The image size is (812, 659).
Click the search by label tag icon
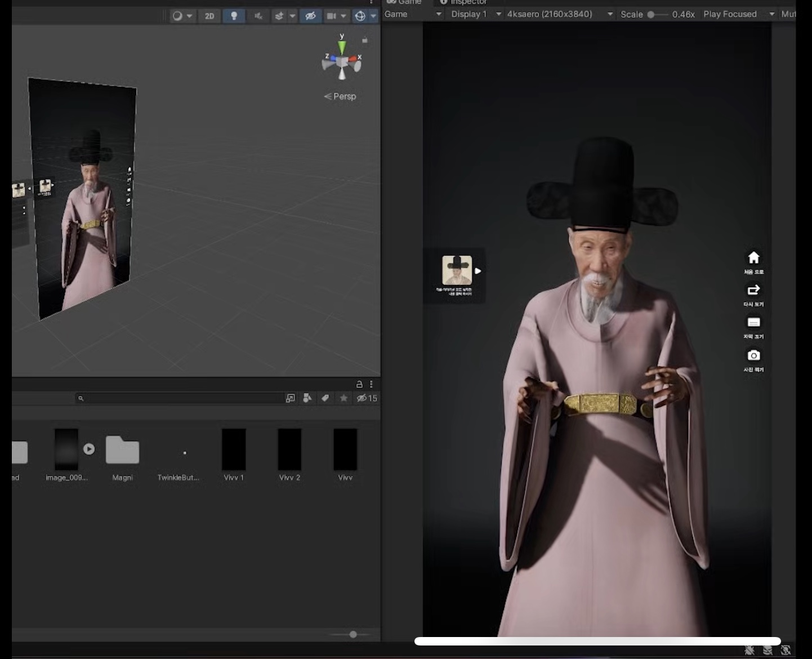(325, 398)
